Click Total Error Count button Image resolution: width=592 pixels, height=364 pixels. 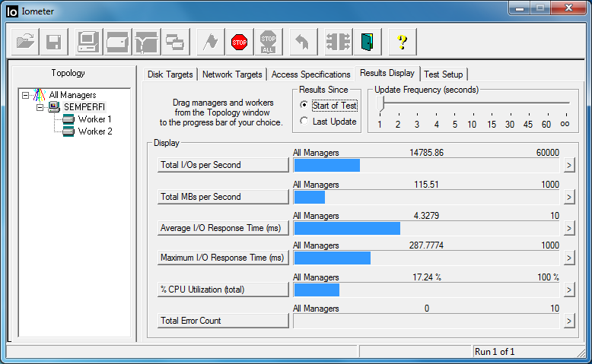pos(223,321)
